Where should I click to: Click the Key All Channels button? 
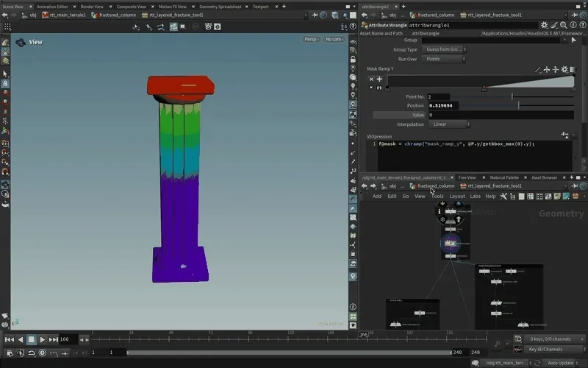545,349
